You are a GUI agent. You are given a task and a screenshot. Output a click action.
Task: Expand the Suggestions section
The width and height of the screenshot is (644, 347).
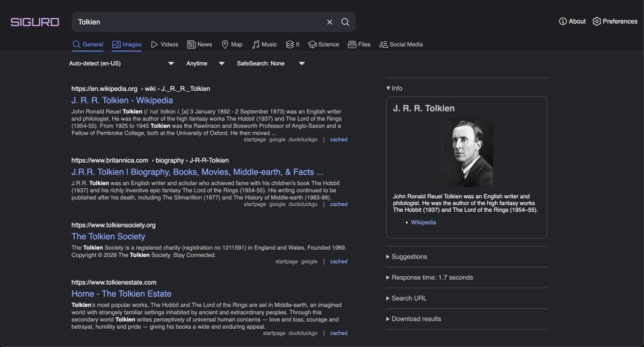(x=407, y=257)
